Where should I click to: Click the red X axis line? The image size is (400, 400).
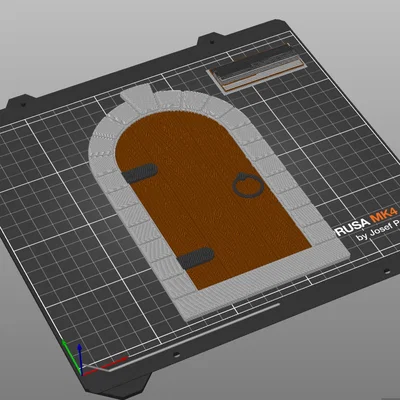105,366
